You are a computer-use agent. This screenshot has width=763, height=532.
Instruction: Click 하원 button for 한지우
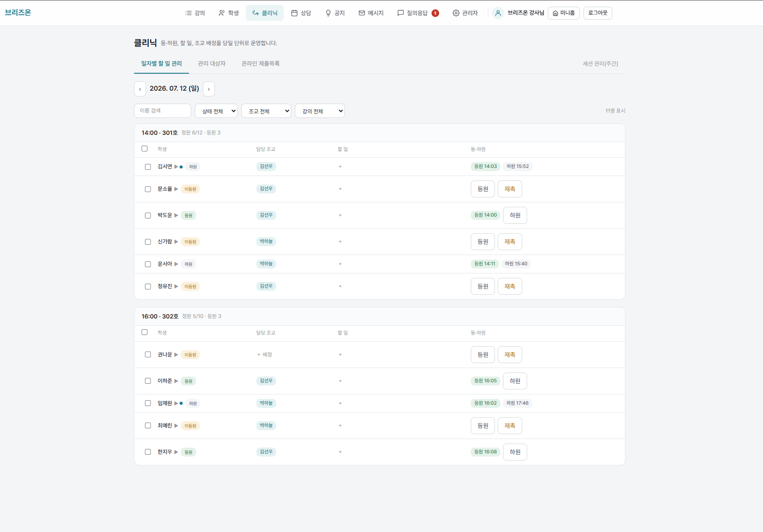click(x=515, y=452)
